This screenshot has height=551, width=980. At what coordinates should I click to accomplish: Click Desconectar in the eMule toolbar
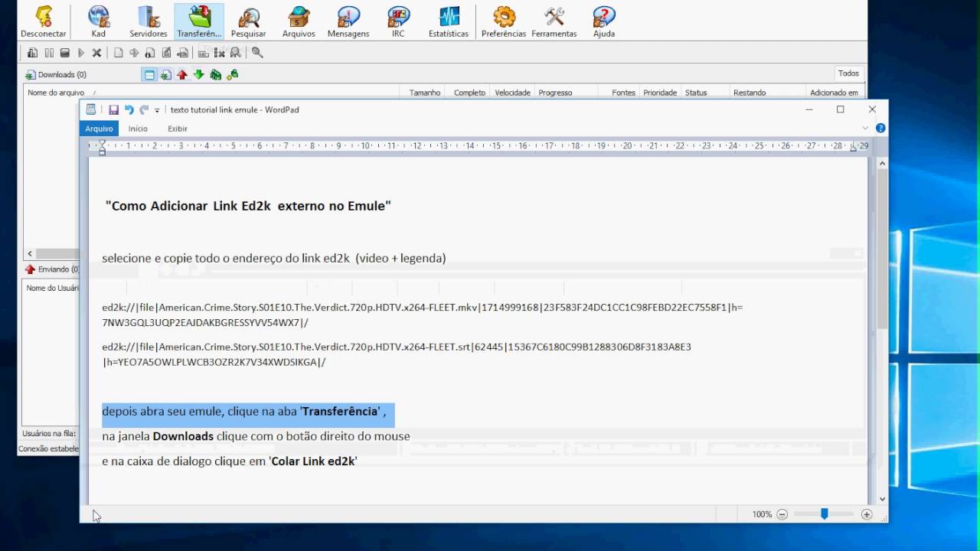coord(44,21)
